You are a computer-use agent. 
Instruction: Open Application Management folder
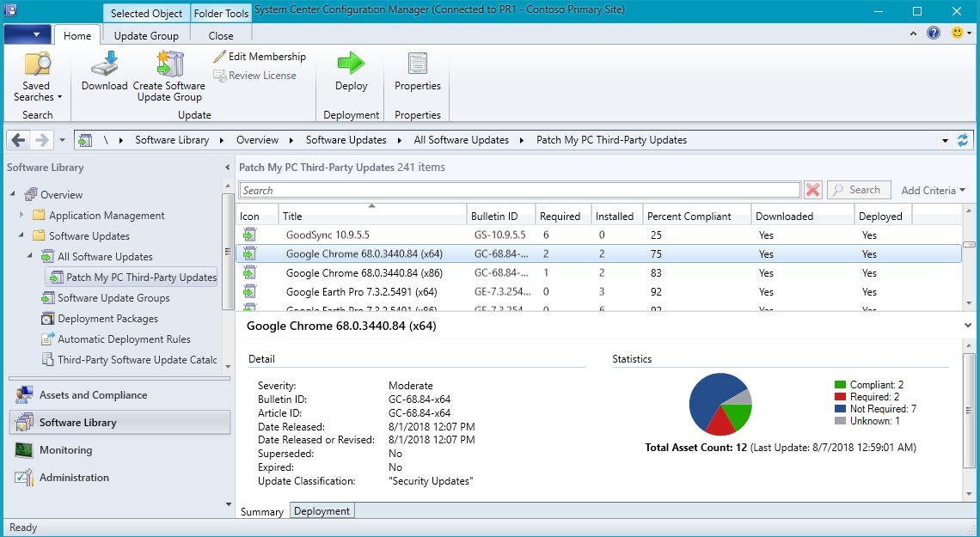[x=107, y=216]
